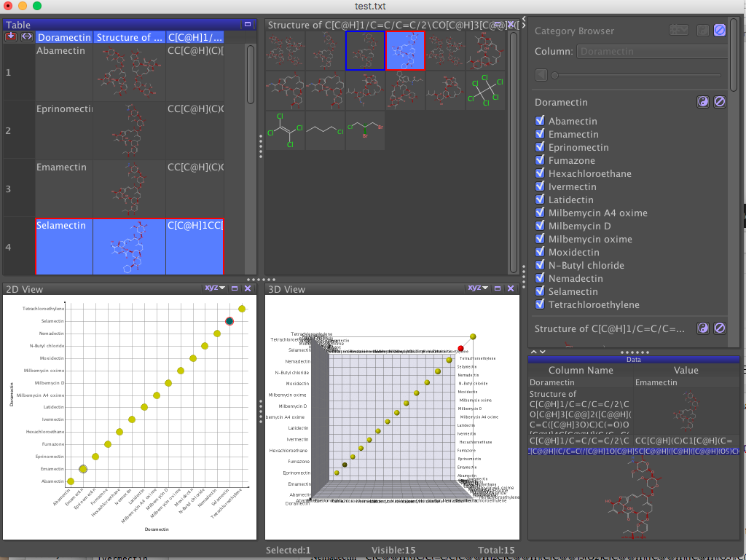Click the Data panel header bar
The width and height of the screenshot is (746, 560).
click(x=633, y=359)
